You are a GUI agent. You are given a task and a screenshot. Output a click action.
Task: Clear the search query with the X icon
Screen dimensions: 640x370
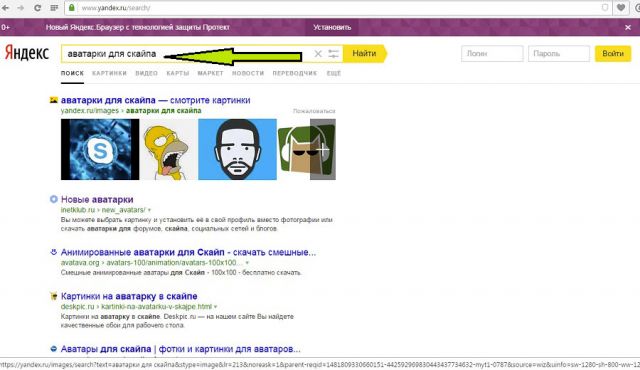(x=318, y=53)
